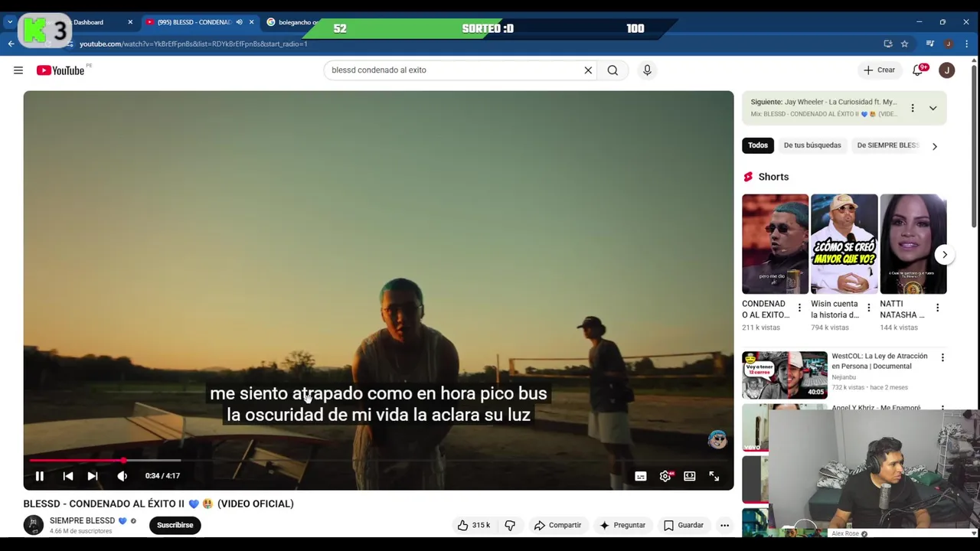Image resolution: width=980 pixels, height=551 pixels.
Task: Open the WestCOL La Ley de Atracción title
Action: point(880,361)
